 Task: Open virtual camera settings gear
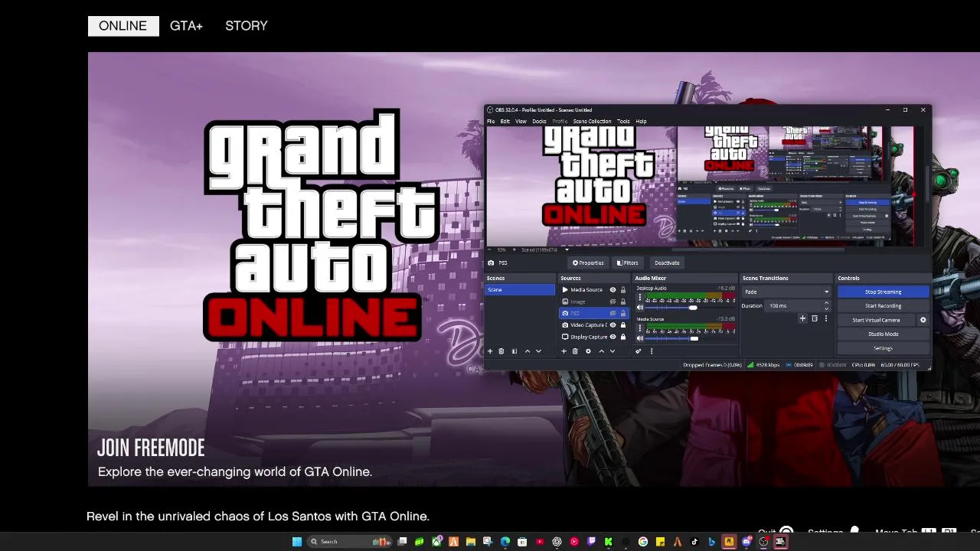923,320
